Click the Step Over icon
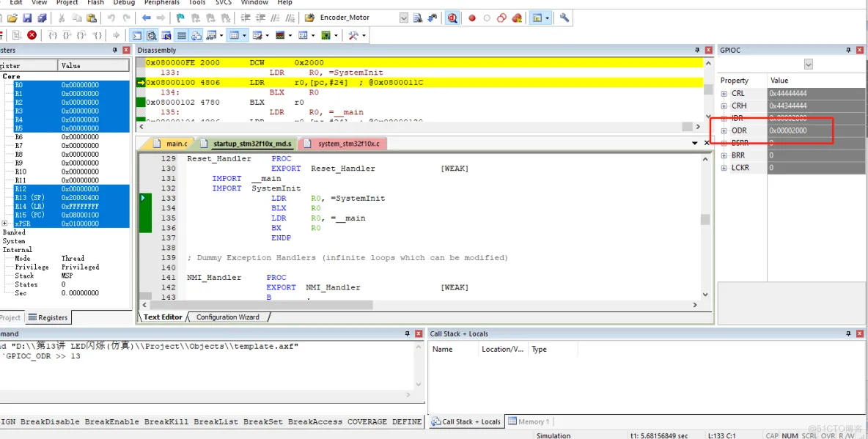 click(67, 35)
